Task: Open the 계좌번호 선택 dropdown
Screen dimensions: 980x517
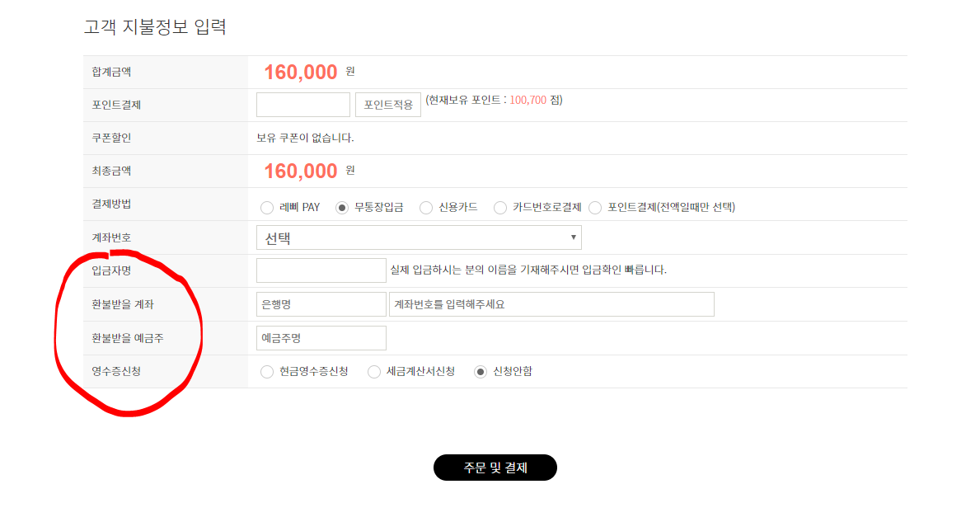Action: (419, 237)
